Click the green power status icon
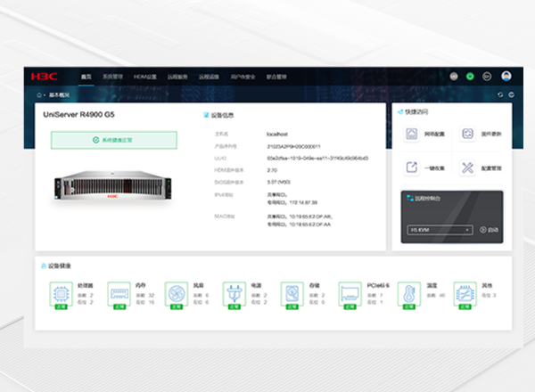This screenshot has height=392, width=535. coord(470,77)
